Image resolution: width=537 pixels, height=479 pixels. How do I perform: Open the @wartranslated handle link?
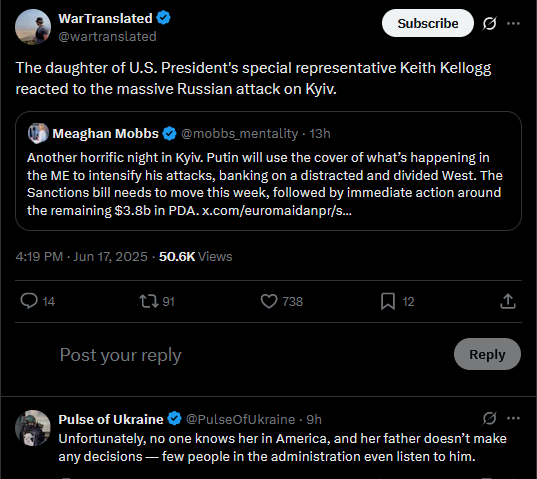click(x=107, y=36)
